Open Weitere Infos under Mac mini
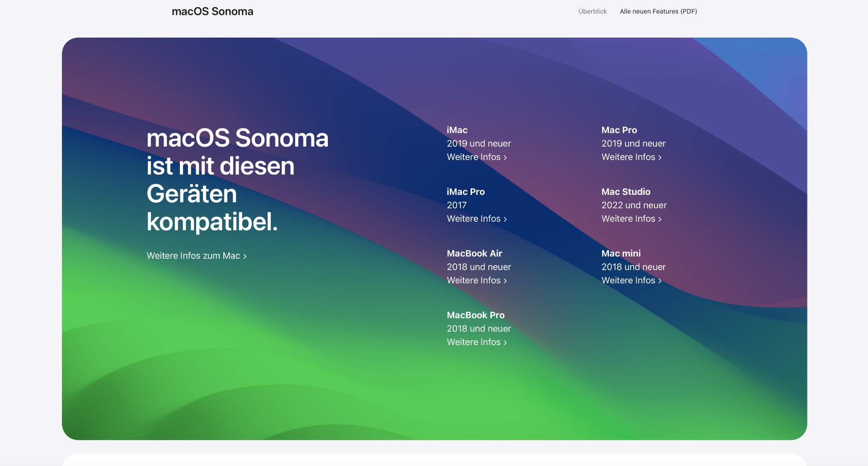 click(628, 281)
